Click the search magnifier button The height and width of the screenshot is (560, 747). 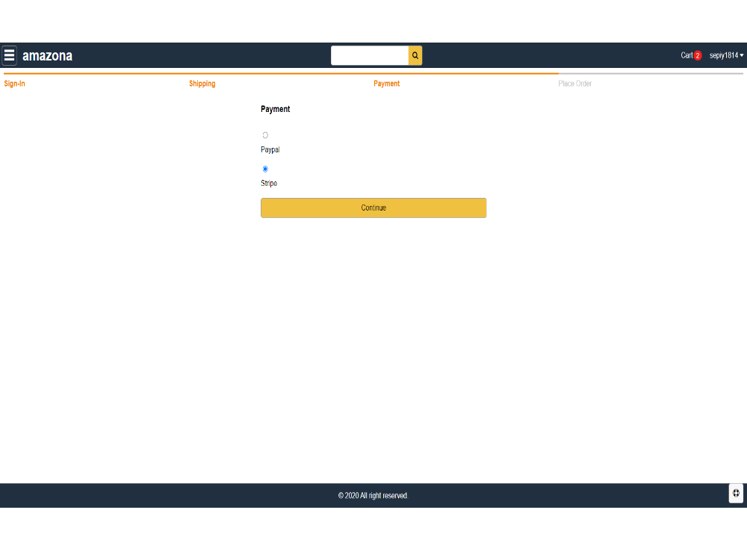click(415, 55)
